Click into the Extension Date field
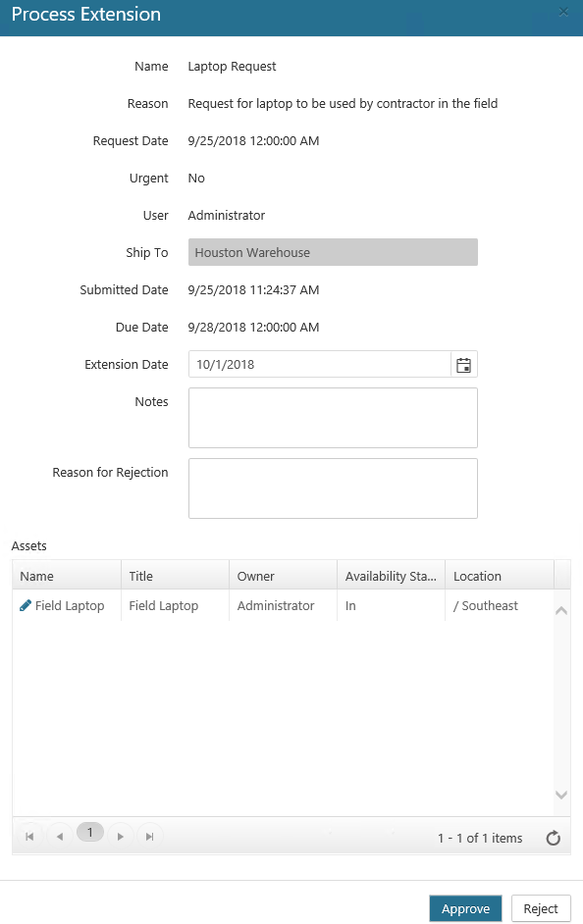Image resolution: width=583 pixels, height=924 pixels. pyautogui.click(x=320, y=365)
